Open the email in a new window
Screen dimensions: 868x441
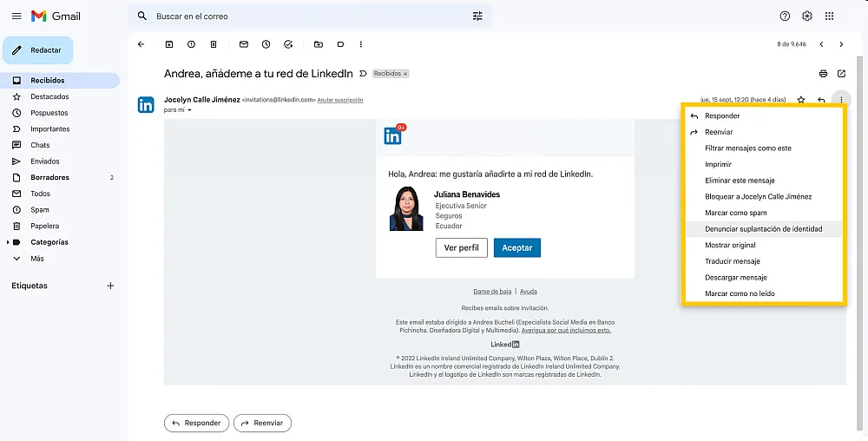coord(841,74)
